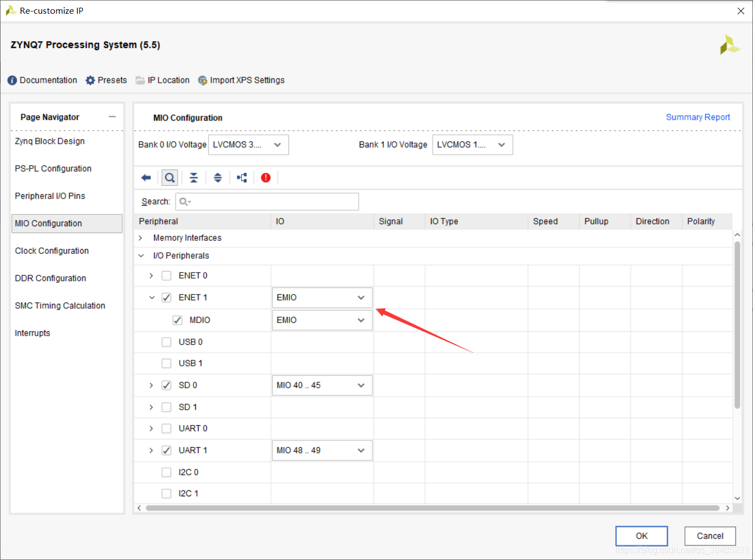753x560 pixels.
Task: Toggle the search magnifier toolbar icon
Action: 170,178
